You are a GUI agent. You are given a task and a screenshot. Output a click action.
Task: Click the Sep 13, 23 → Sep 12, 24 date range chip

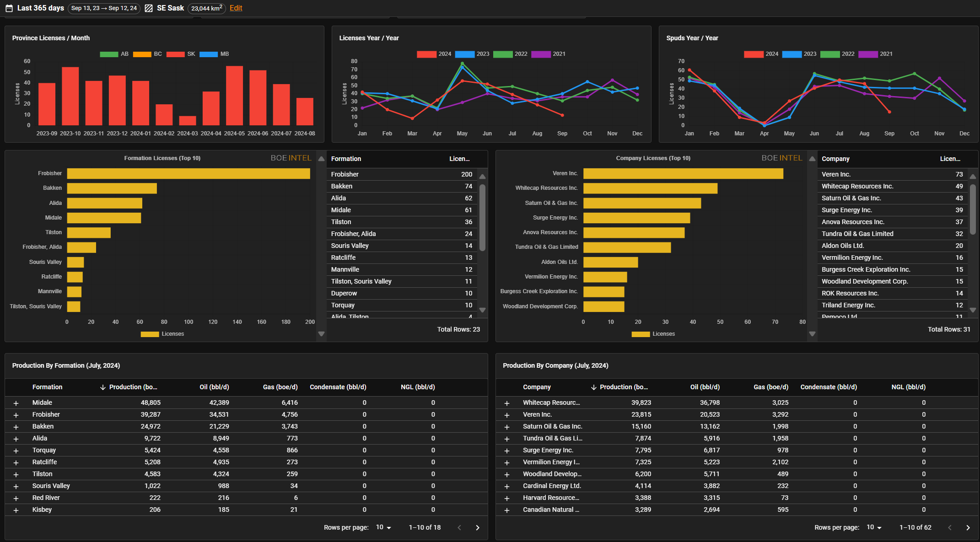[x=104, y=8]
